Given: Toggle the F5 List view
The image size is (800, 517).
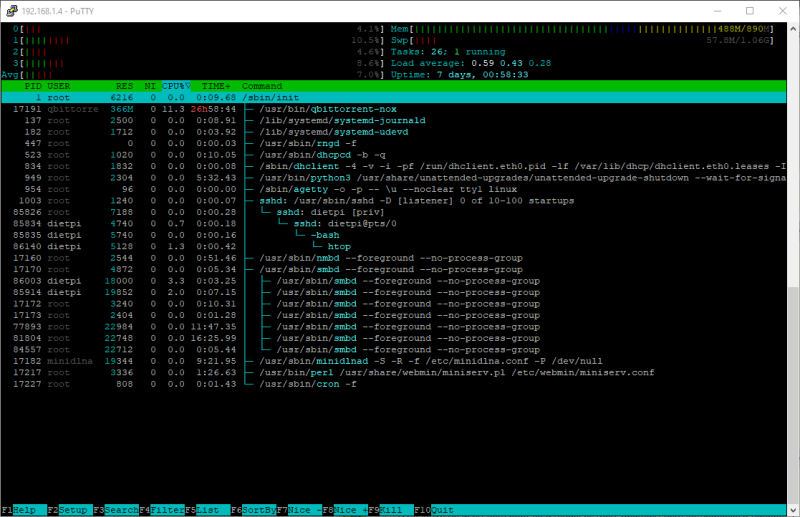Looking at the screenshot, I should tap(208, 510).
